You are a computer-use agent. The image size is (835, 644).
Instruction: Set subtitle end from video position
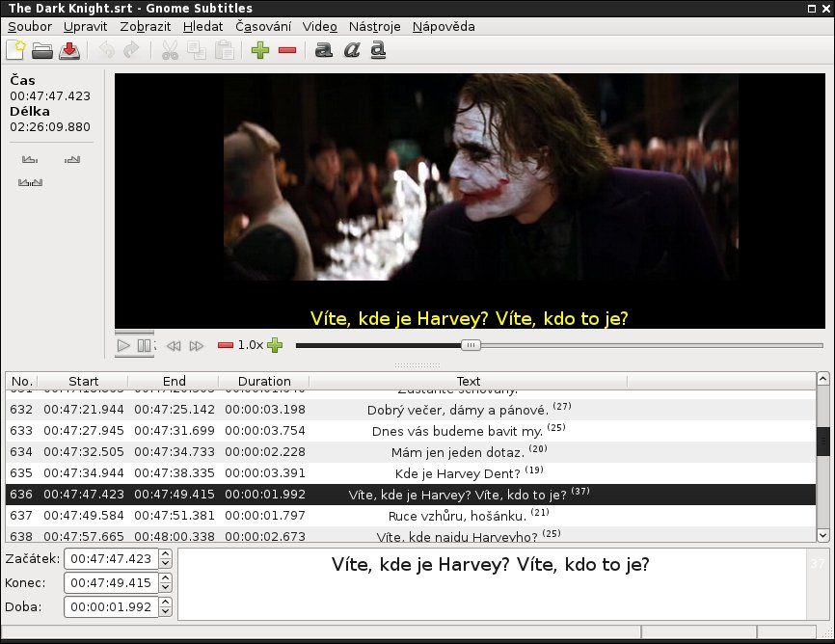pos(72,159)
